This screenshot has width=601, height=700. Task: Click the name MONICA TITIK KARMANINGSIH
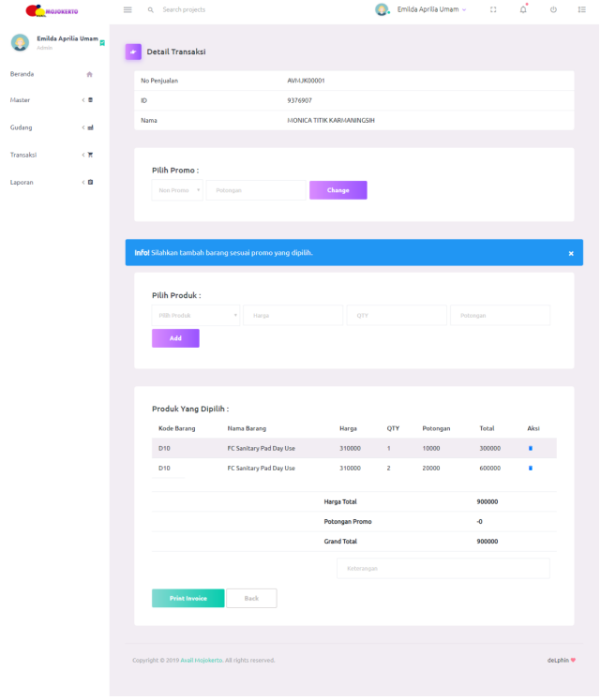pyautogui.click(x=331, y=121)
